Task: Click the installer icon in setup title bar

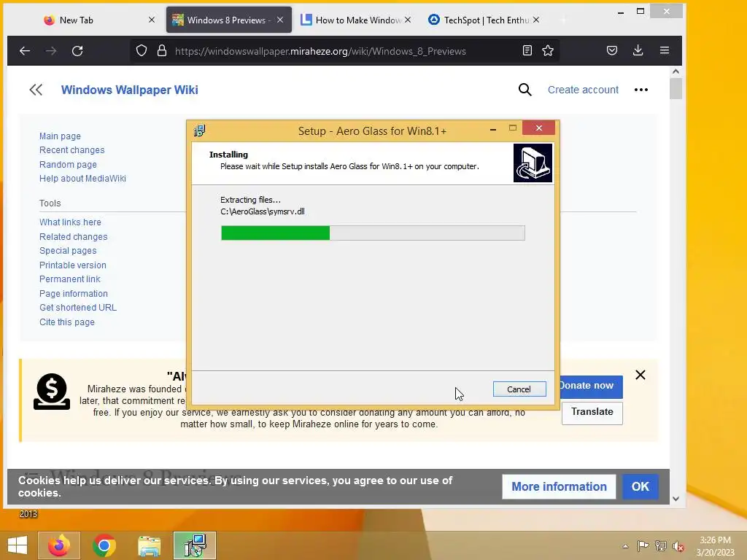Action: coord(200,131)
